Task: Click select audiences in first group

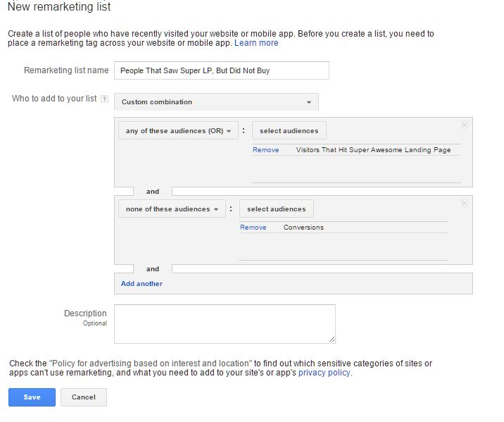Action: click(289, 130)
